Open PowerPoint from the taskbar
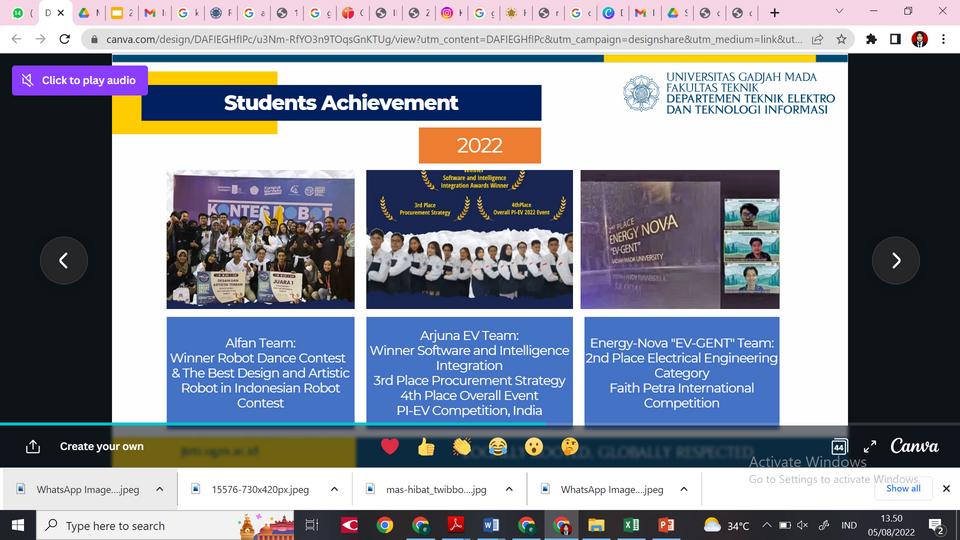960x540 pixels. [x=666, y=525]
